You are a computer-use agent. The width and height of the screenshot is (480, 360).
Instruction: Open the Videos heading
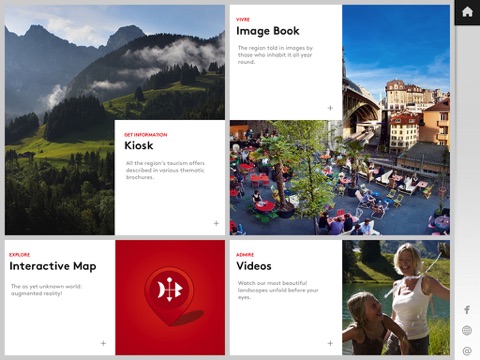pyautogui.click(x=254, y=266)
